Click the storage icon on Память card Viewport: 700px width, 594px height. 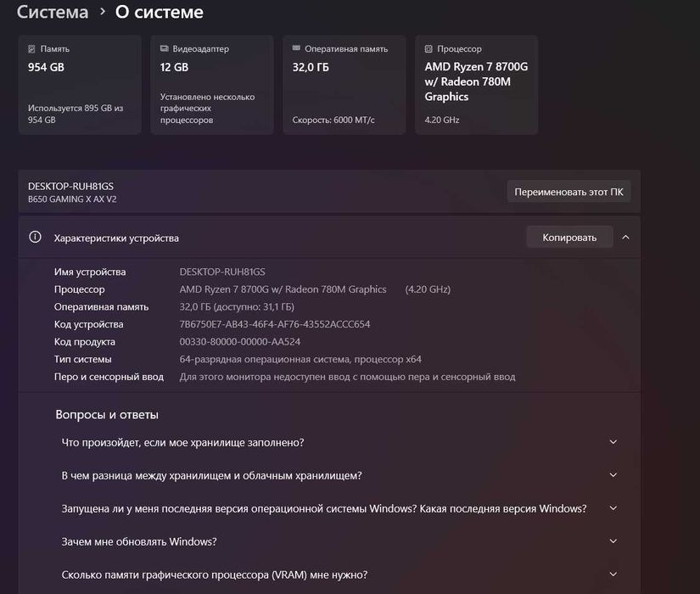(x=32, y=49)
